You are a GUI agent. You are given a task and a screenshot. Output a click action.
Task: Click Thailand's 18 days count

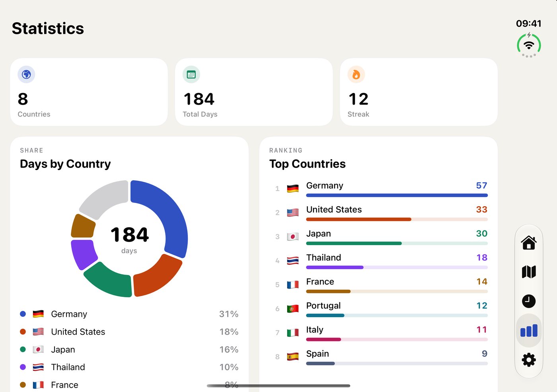pyautogui.click(x=482, y=257)
